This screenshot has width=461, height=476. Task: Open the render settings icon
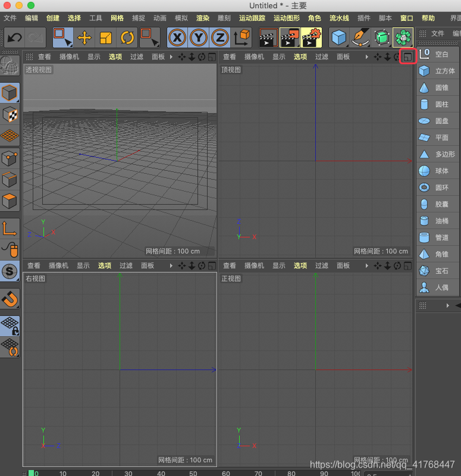[x=312, y=37]
